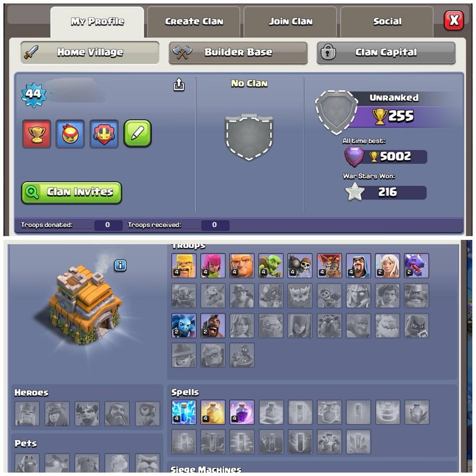Open the Town Hall info icon
The height and width of the screenshot is (476, 476).
click(120, 265)
